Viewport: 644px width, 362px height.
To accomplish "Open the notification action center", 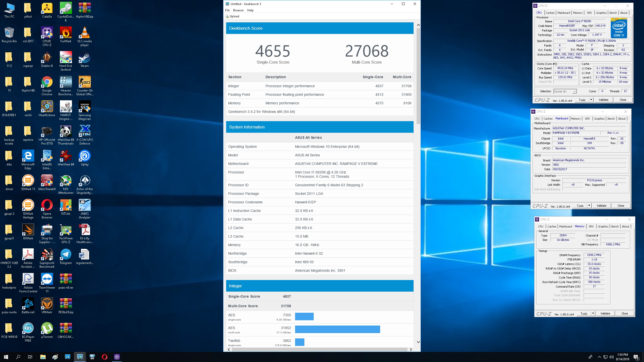I will 636,357.
